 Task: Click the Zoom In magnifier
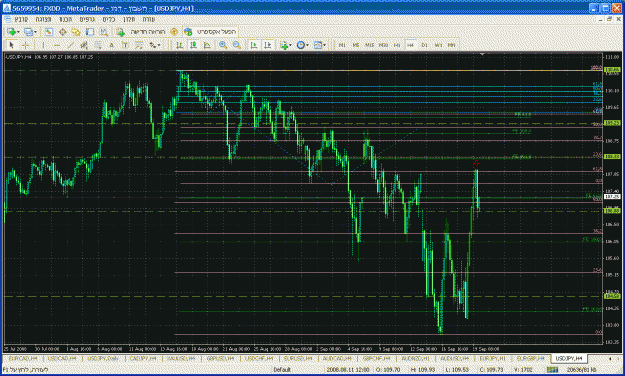coord(223,45)
